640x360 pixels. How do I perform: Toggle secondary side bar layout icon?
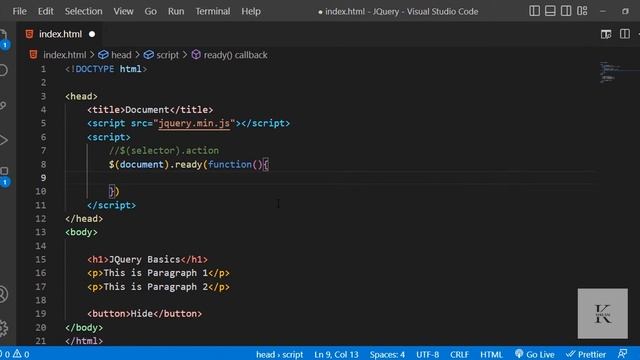click(566, 11)
